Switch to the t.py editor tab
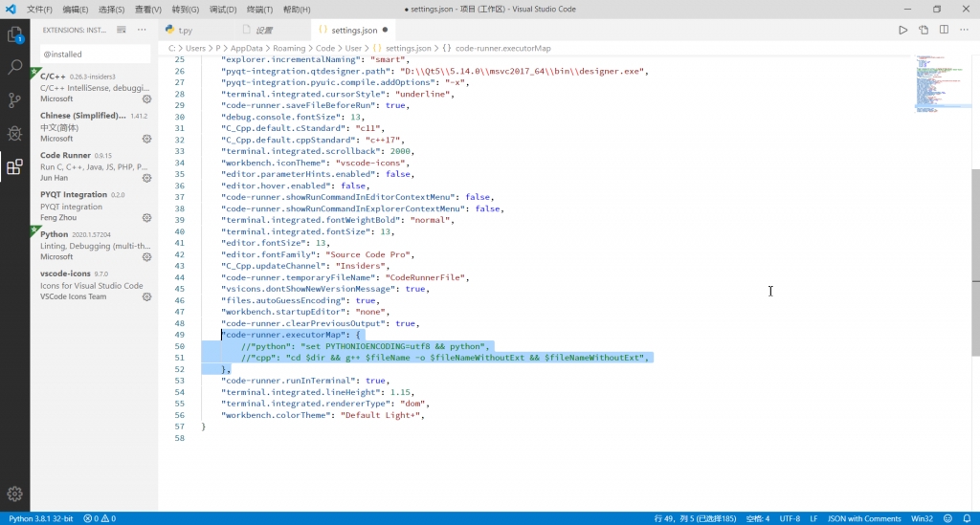 click(x=185, y=31)
